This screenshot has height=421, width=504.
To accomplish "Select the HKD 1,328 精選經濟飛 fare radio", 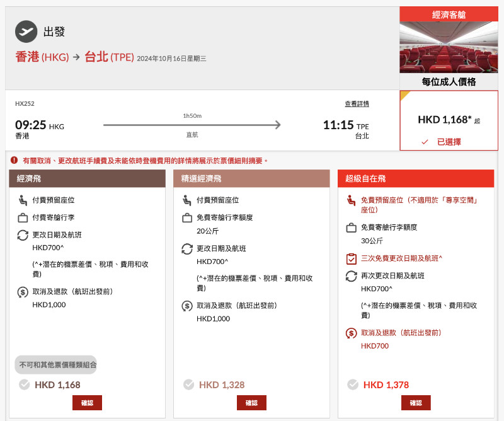I will click(188, 384).
